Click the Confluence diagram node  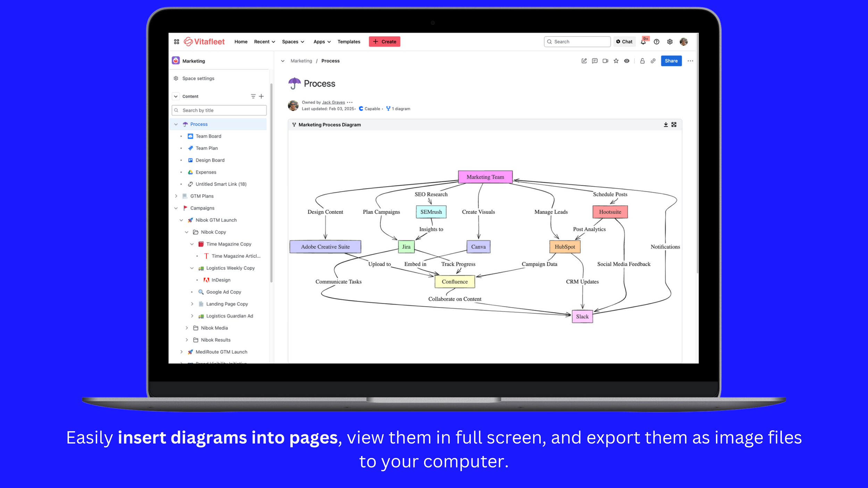(x=455, y=281)
